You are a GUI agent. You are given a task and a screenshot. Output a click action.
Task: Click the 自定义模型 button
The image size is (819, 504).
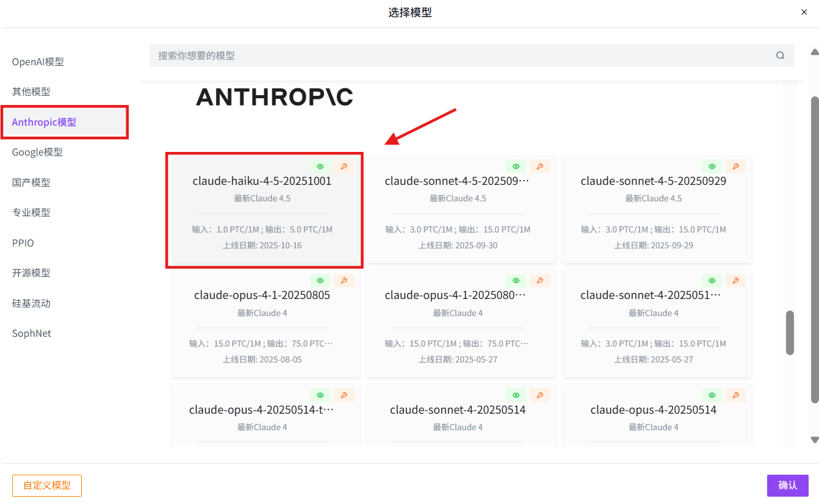47,486
